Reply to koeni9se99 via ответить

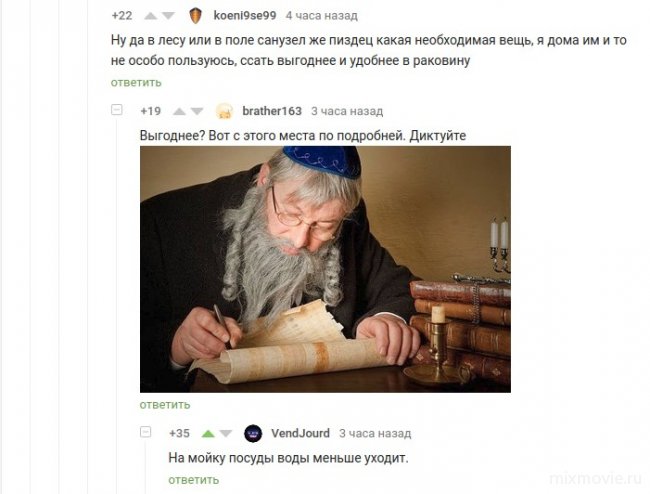coord(136,83)
